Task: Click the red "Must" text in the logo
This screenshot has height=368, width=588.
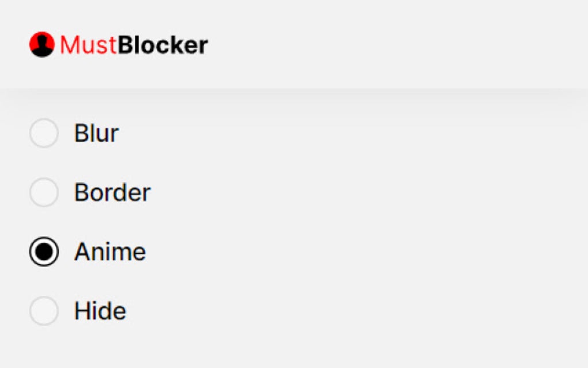Action: pyautogui.click(x=88, y=45)
